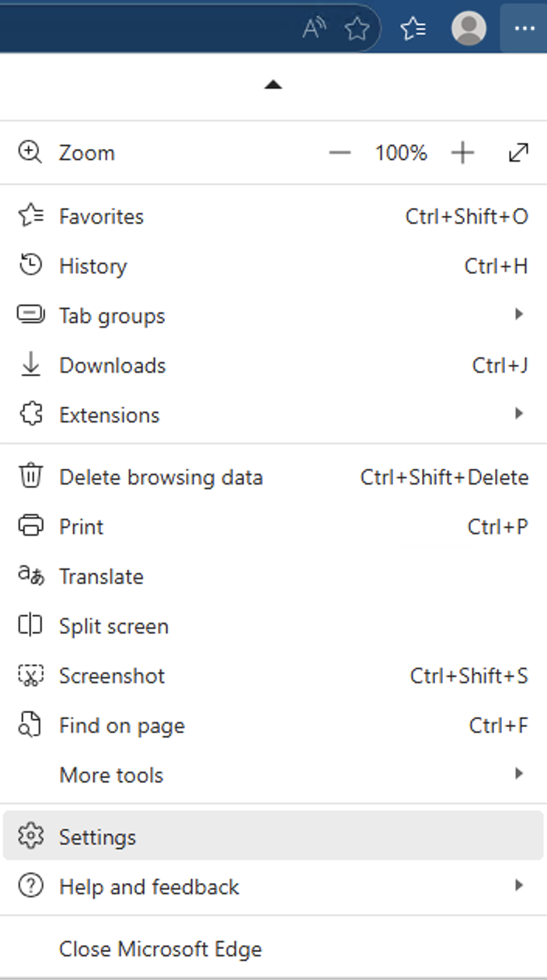Screen dimensions: 547x980
Task: Click the Delete browsing data trash icon
Action: pyautogui.click(x=30, y=476)
